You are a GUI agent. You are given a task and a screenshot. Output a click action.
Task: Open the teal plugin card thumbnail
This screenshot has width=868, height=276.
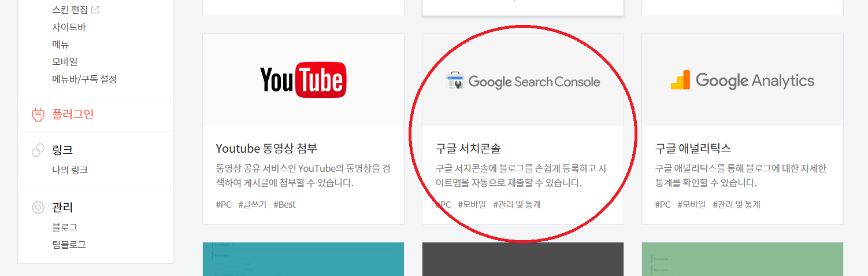303,259
